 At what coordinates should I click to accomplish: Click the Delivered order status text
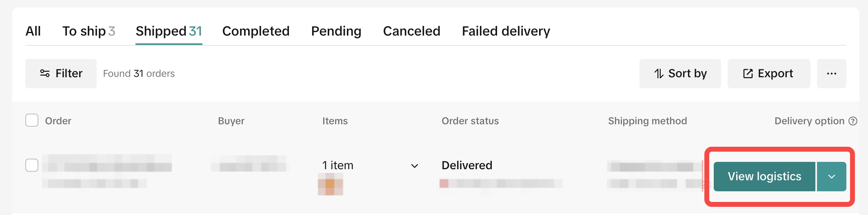(x=467, y=165)
